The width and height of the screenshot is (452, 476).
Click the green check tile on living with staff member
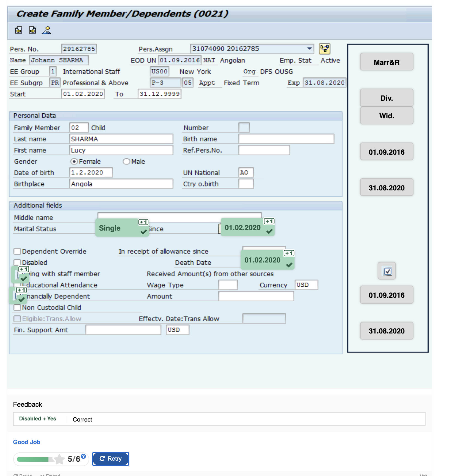click(x=20, y=275)
